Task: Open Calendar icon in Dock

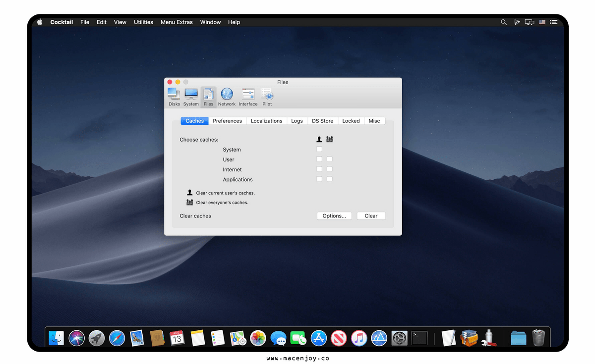Action: [x=177, y=338]
